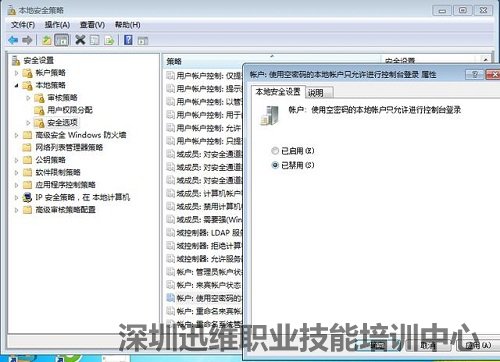
Task: Select the 域成员: 禁用计算机 policy row
Action: [x=204, y=206]
